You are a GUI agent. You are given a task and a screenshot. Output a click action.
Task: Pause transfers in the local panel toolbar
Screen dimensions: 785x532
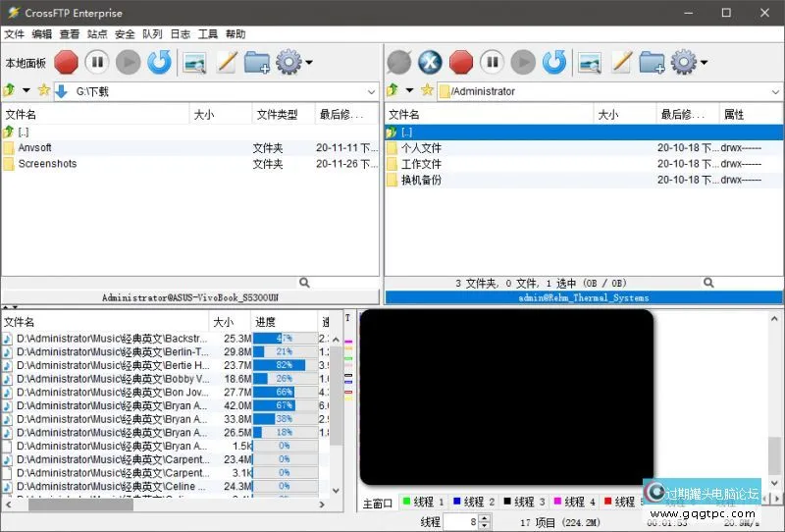[x=96, y=63]
